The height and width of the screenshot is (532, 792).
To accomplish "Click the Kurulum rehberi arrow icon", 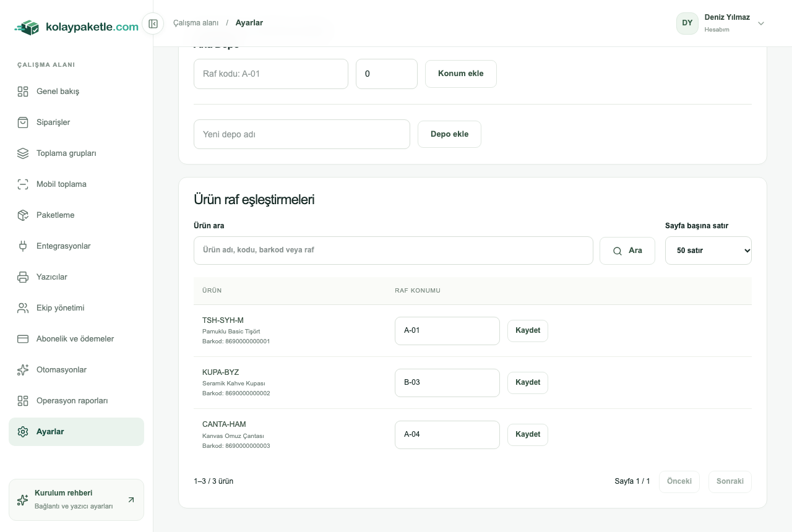I will (x=131, y=500).
